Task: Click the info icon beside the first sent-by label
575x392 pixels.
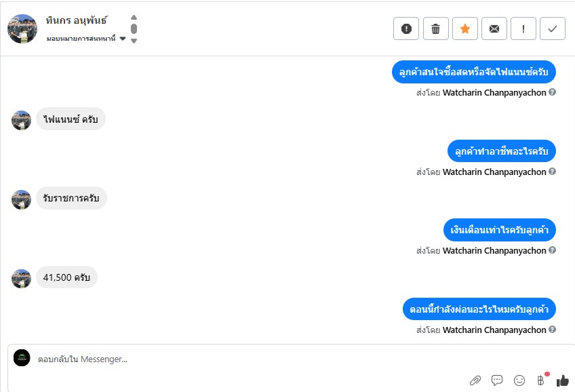Action: (552, 92)
